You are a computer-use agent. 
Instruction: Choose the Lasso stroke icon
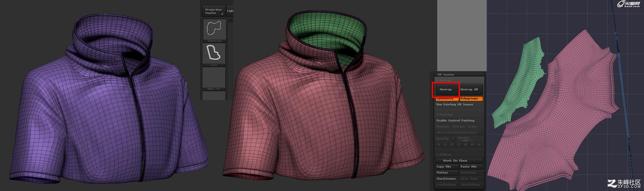point(214,55)
